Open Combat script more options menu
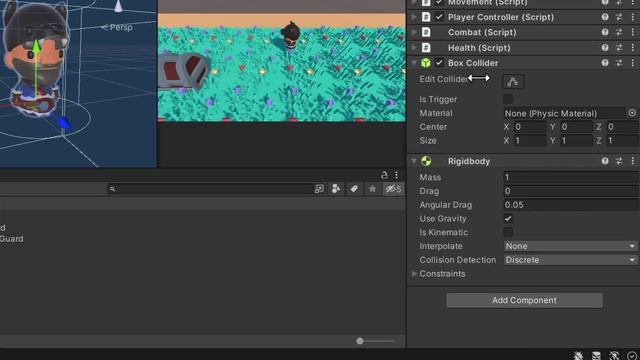The height and width of the screenshot is (360, 640). (633, 32)
